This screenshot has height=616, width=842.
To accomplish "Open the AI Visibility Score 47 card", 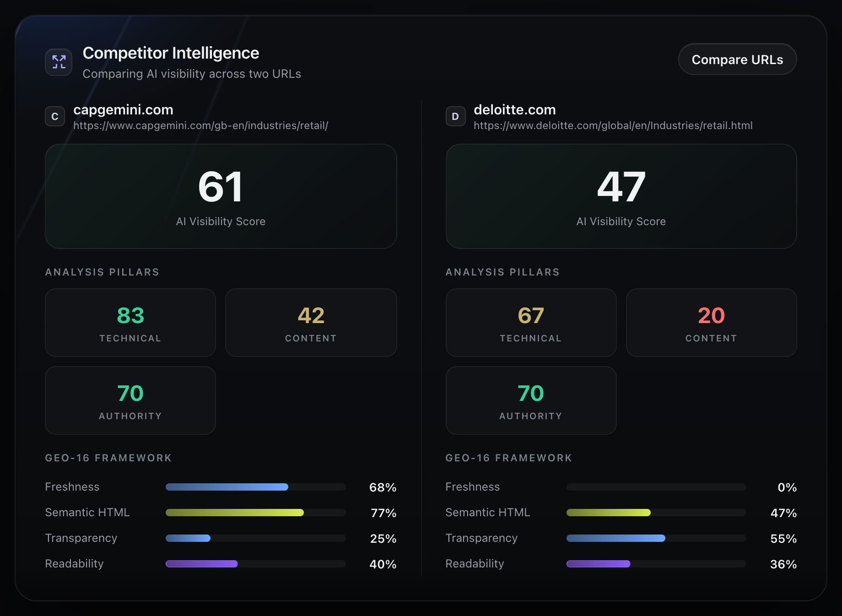I will click(621, 196).
